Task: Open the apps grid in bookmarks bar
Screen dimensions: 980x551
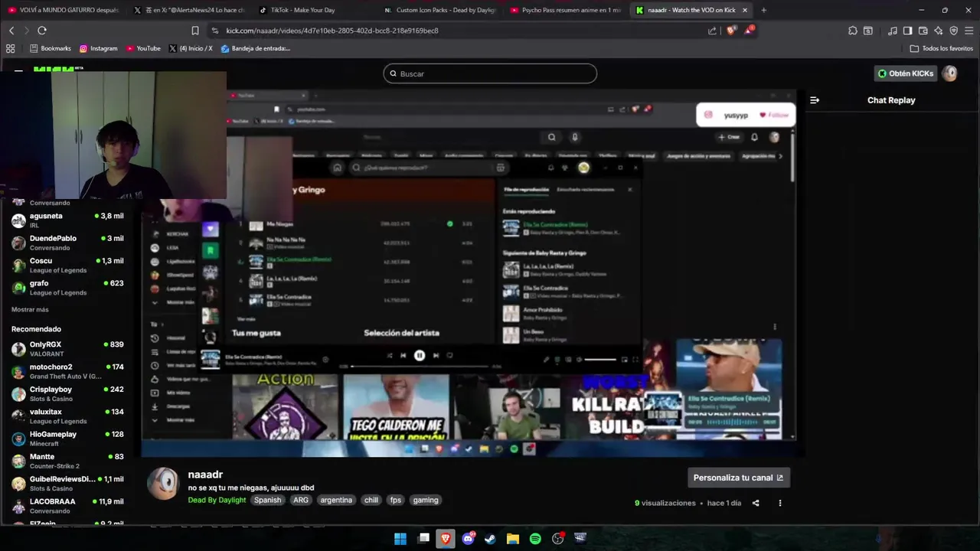Action: coord(11,48)
